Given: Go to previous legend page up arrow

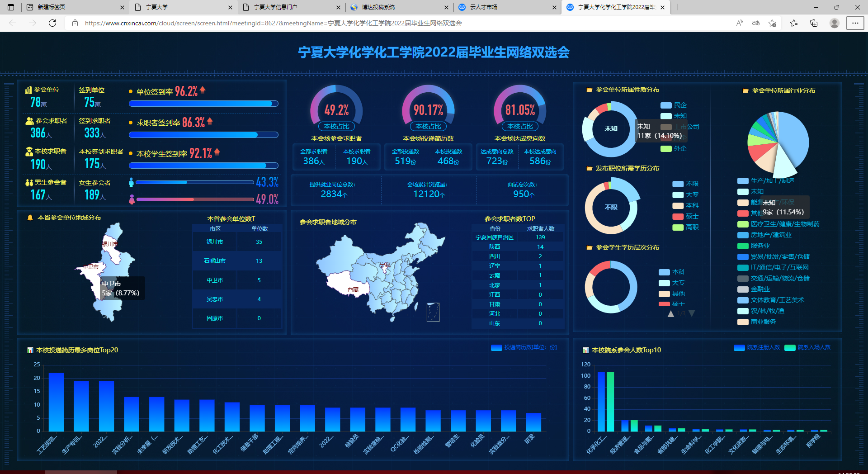Looking at the screenshot, I should (x=671, y=313).
